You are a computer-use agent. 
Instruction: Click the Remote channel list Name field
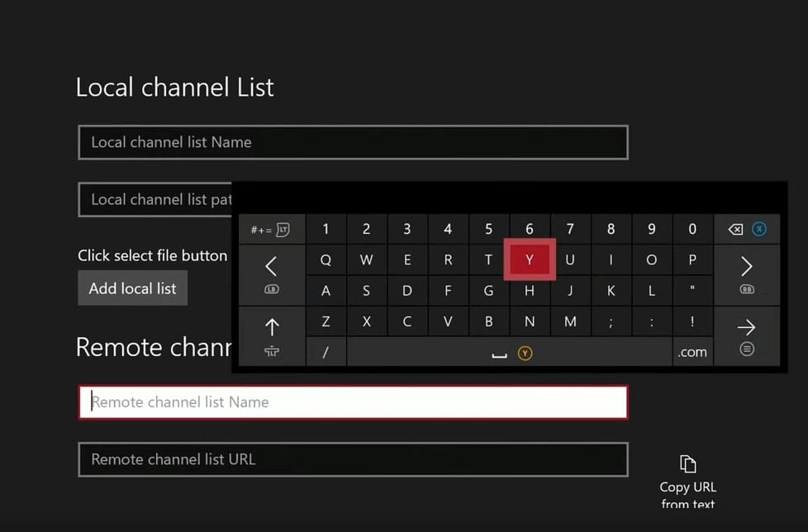[x=353, y=401]
